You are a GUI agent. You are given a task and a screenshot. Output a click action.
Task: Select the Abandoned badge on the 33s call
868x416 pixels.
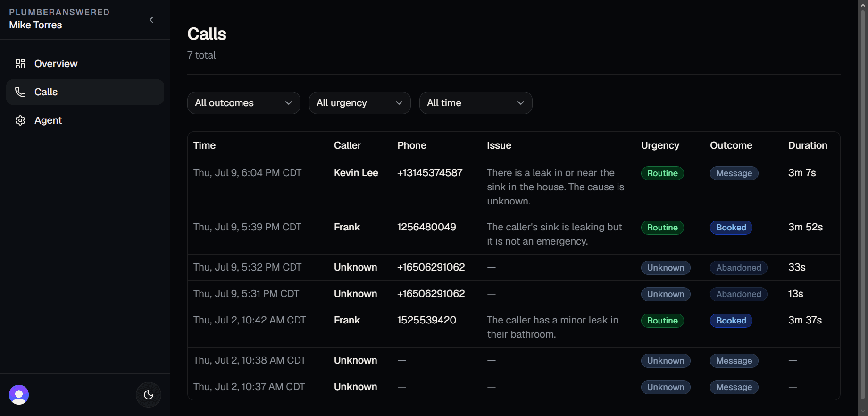pos(739,268)
